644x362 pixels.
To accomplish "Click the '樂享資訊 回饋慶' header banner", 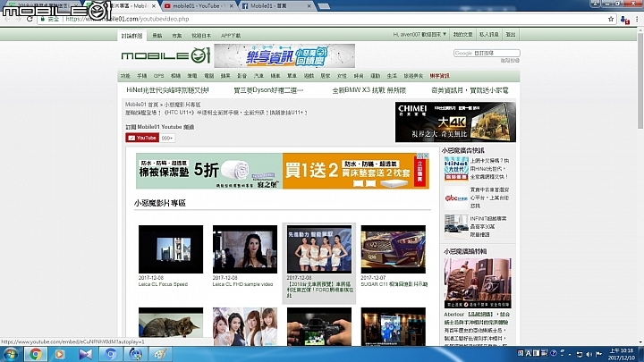I will [x=284, y=55].
